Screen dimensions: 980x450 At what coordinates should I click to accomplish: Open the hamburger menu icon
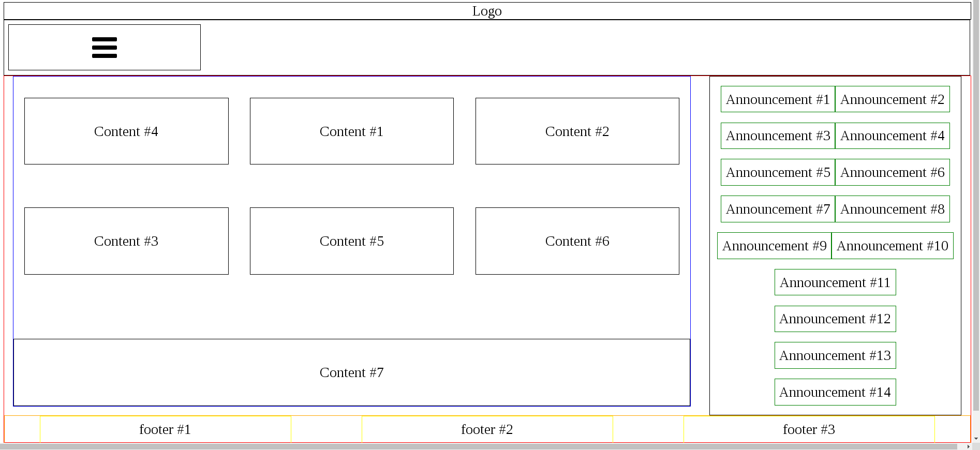pyautogui.click(x=105, y=48)
